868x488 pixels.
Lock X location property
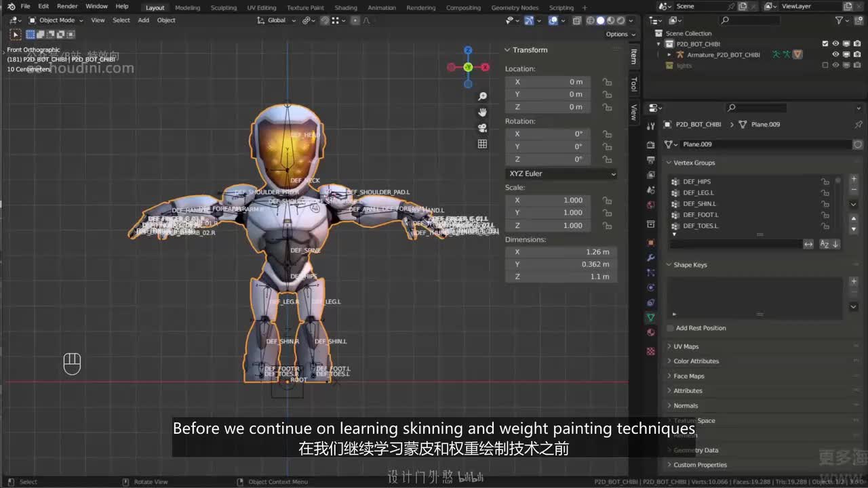tap(607, 82)
